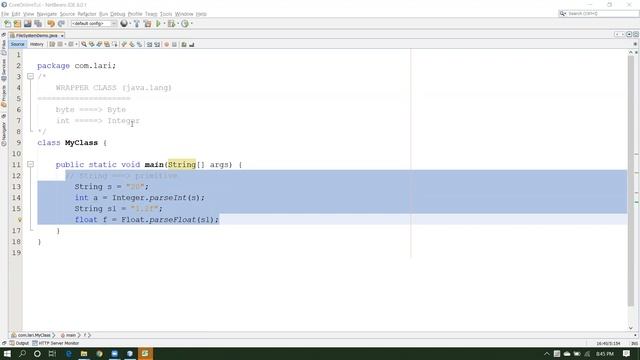This screenshot has height=360, width=640.
Task: Open the Windows Start menu
Action: coord(7,353)
